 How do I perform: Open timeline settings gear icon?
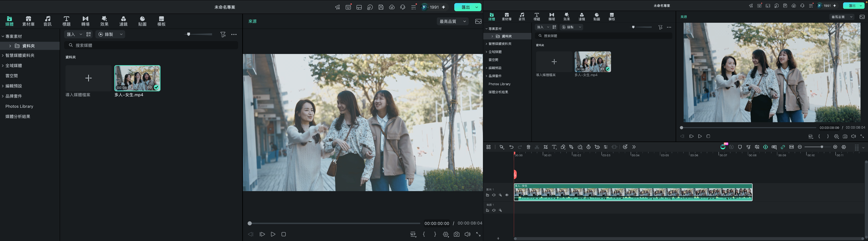[844, 147]
